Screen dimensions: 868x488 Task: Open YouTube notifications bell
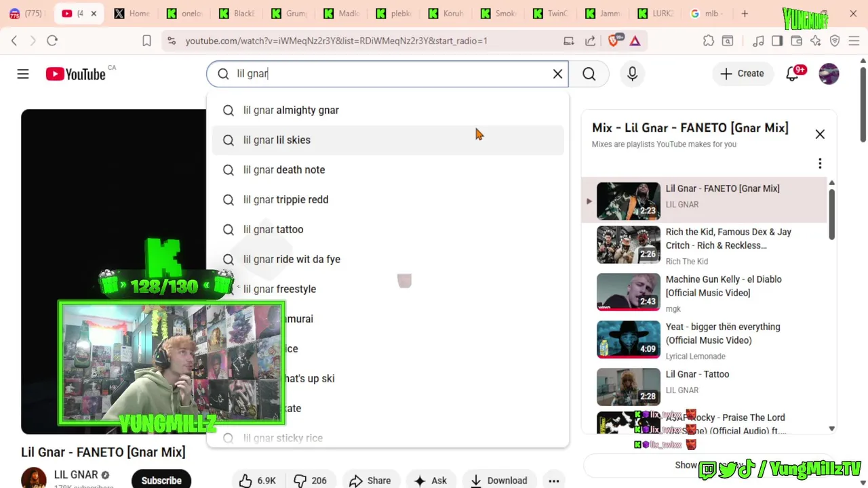792,74
